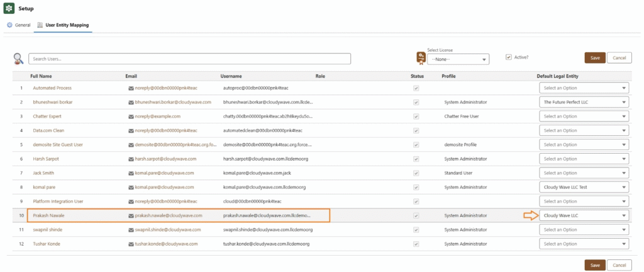Click envelope icon beside Tushar Konde's email
The width and height of the screenshot is (644, 272).
point(131,244)
